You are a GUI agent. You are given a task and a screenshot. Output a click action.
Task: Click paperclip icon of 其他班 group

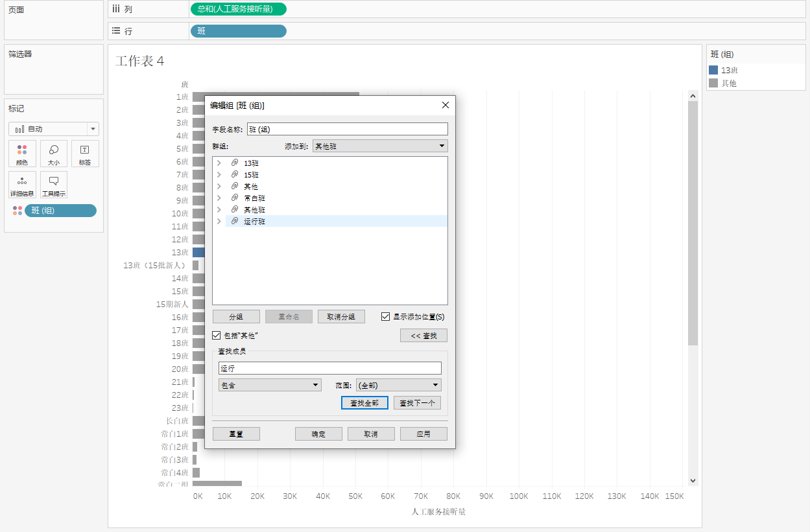point(235,209)
